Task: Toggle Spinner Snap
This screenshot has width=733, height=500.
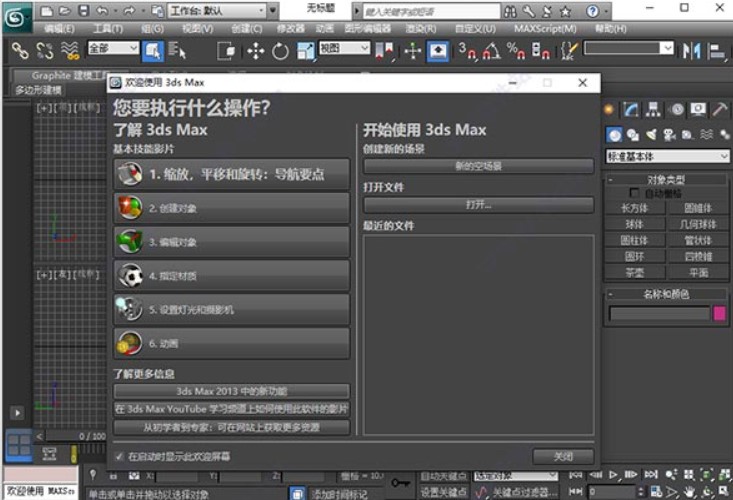Action: (x=540, y=50)
